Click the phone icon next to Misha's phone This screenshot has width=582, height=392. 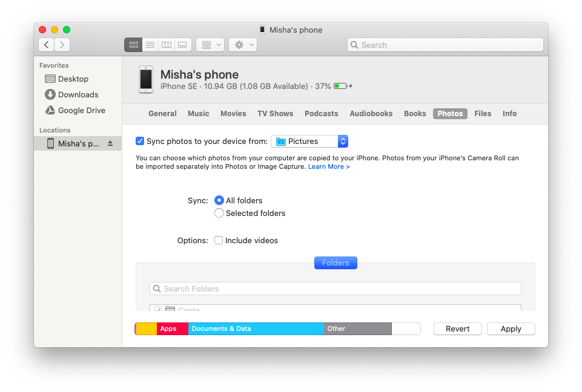click(146, 79)
